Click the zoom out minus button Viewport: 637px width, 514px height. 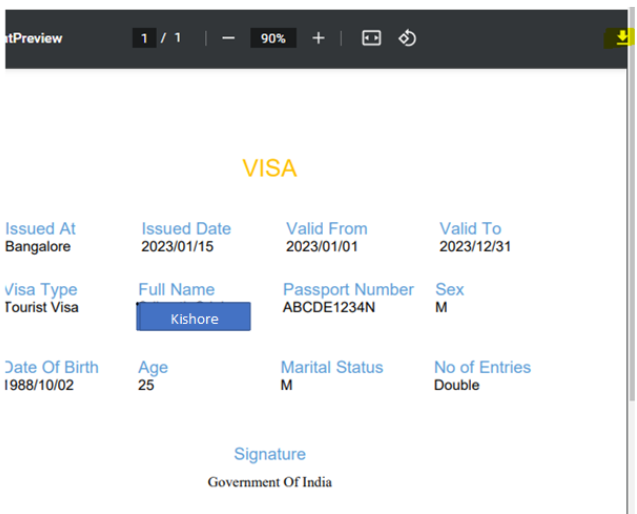pos(228,38)
